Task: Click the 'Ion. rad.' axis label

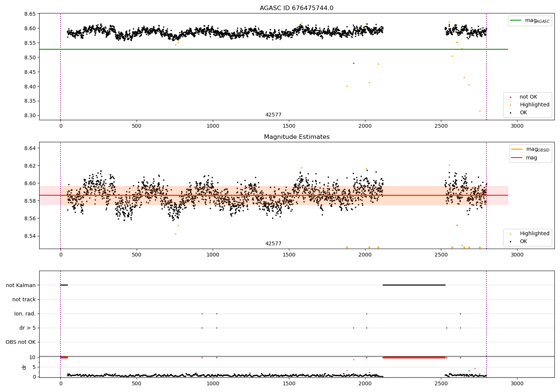Action: 25,314
